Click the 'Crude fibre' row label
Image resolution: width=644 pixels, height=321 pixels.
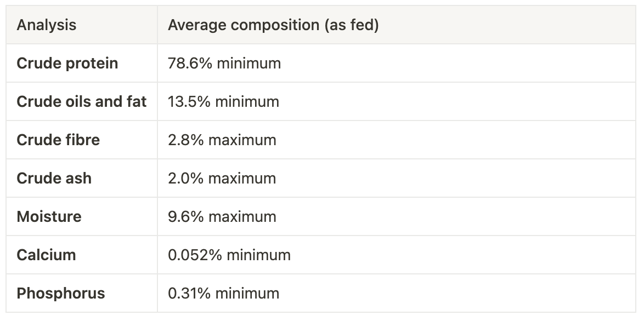point(58,140)
